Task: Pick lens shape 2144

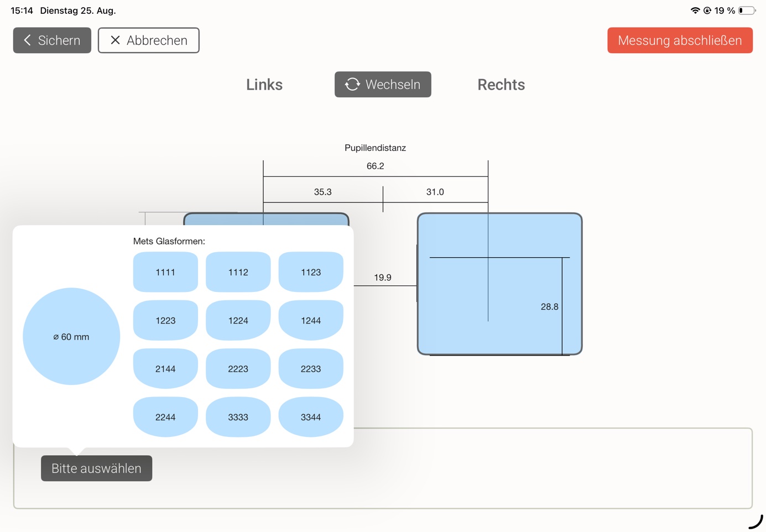Action: [165, 369]
